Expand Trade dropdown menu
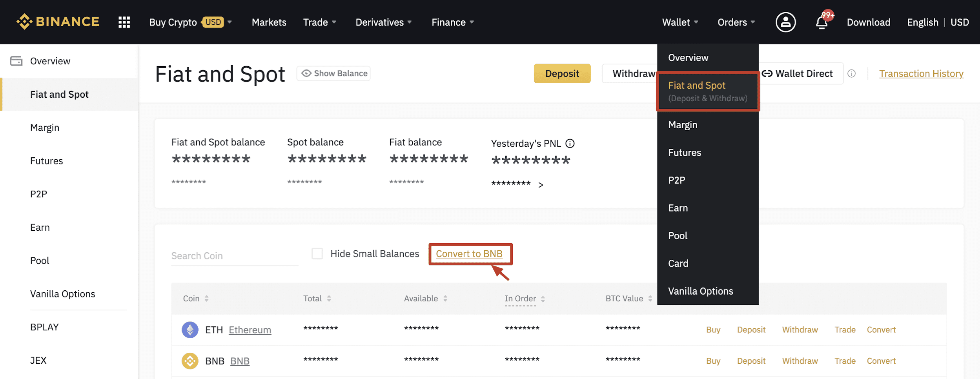 (x=334, y=22)
